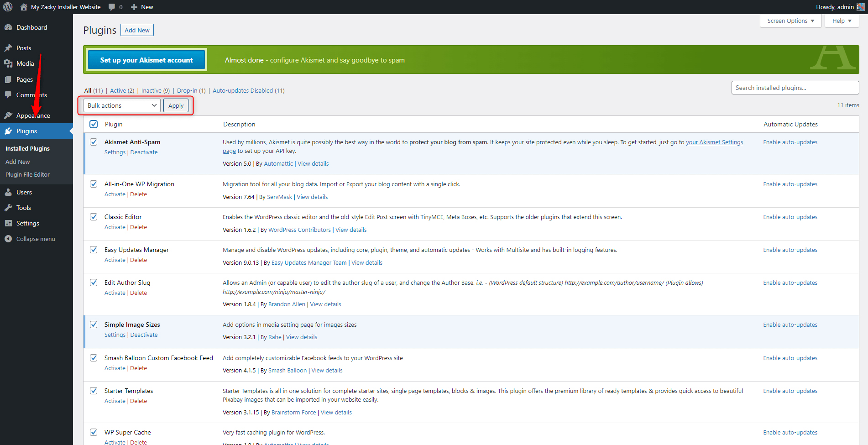Activate the Smash Balloon Custom Facebook Feed
The height and width of the screenshot is (445, 868).
(115, 368)
